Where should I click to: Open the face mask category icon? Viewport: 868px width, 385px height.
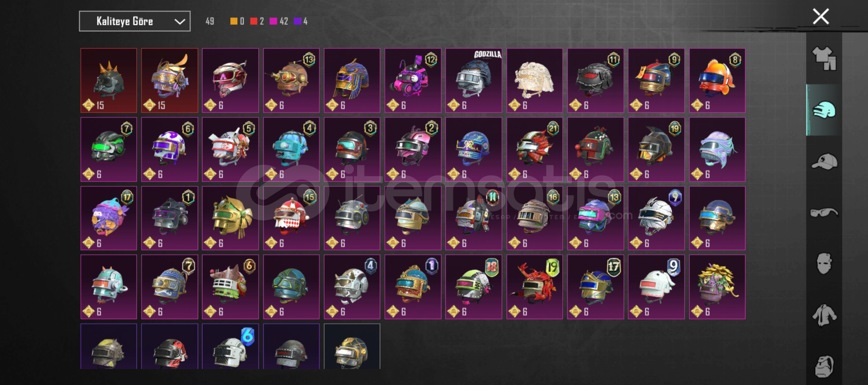click(x=824, y=264)
